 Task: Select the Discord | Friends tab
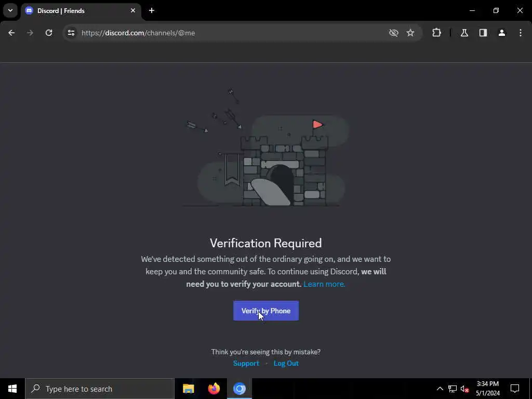[x=81, y=11]
